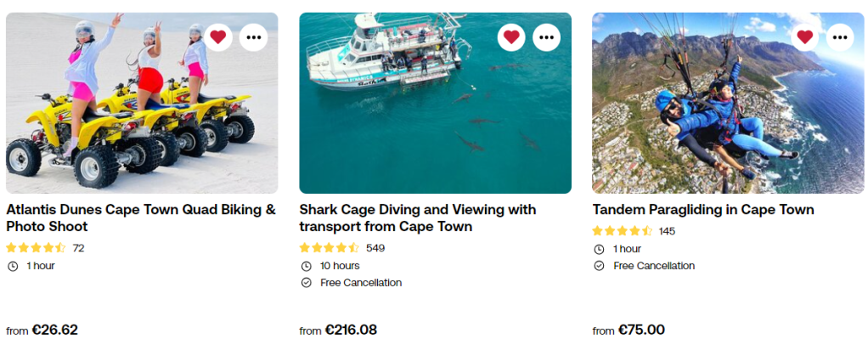Click the clock icon on Tandem Paragliding card

(599, 249)
